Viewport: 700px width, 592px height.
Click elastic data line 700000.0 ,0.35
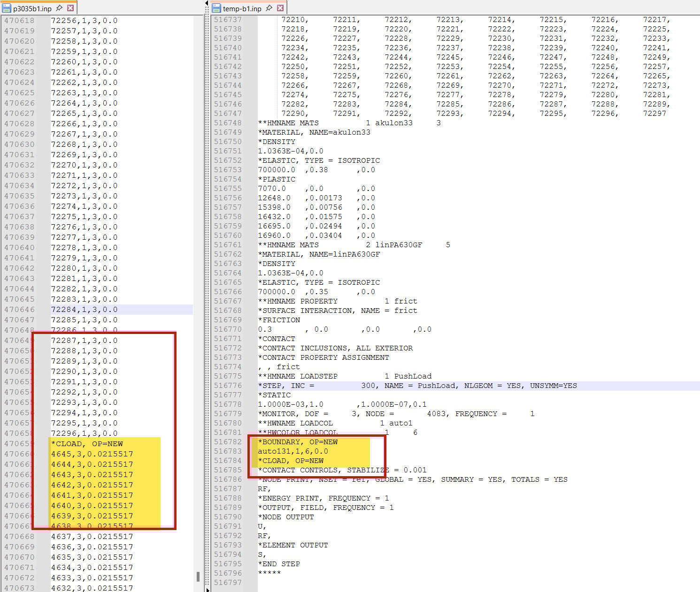pyautogui.click(x=316, y=292)
